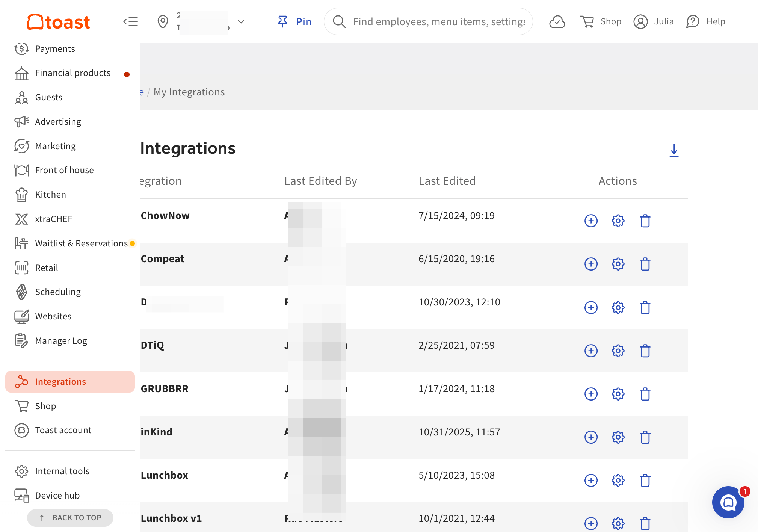Open the Help menu

[705, 21]
